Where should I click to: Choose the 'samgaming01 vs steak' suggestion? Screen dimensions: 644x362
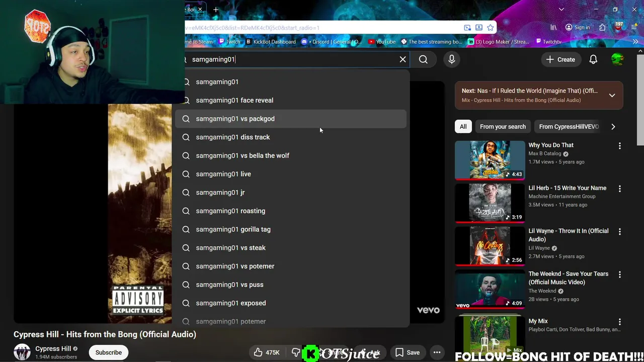[x=291, y=248]
